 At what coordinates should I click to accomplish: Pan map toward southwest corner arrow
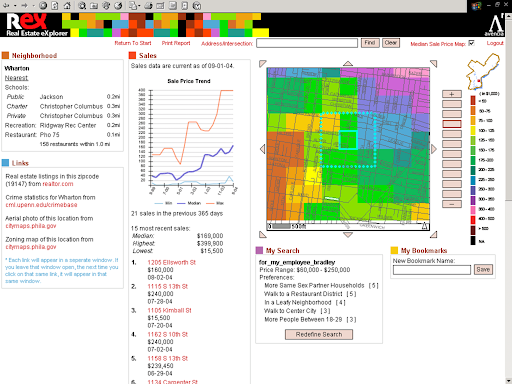tap(263, 234)
